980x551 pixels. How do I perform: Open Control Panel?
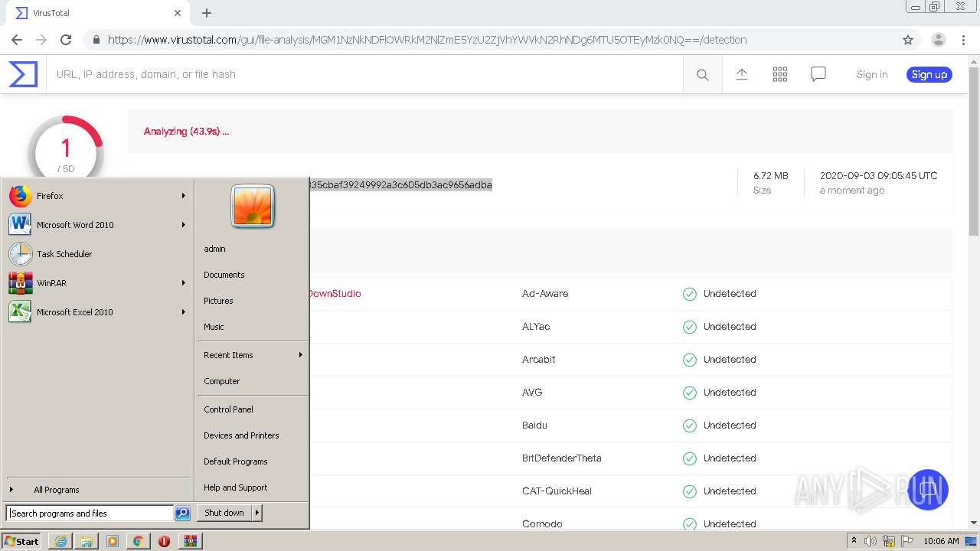pos(228,409)
